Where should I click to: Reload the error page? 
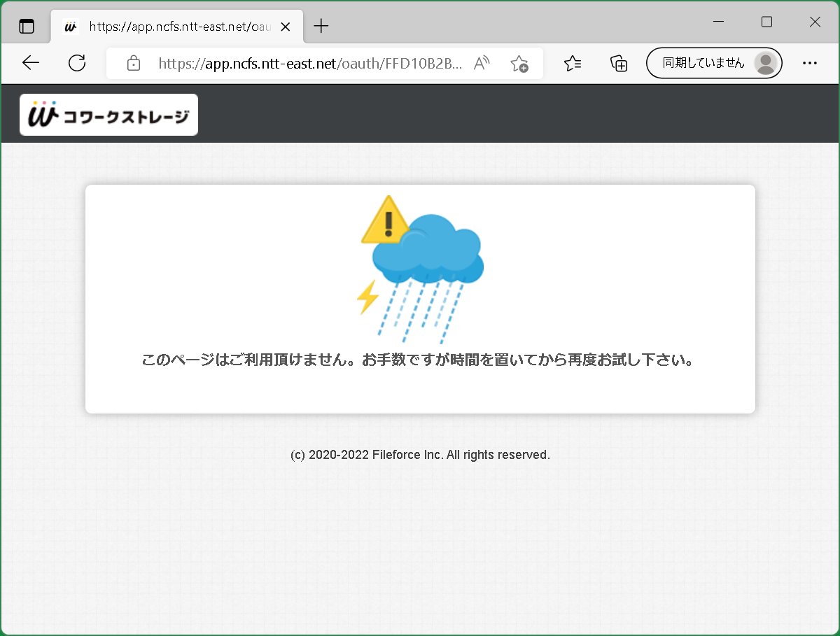click(x=77, y=62)
